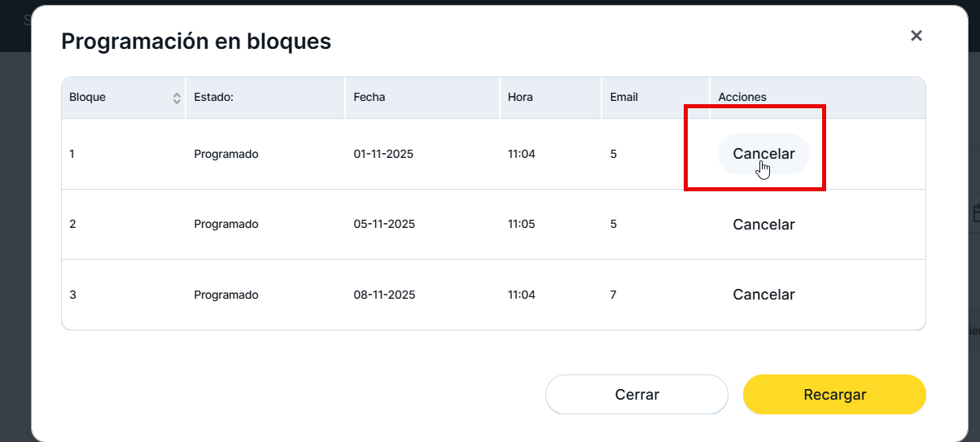
Task: Click the 11:05 time cell
Action: [x=522, y=225]
